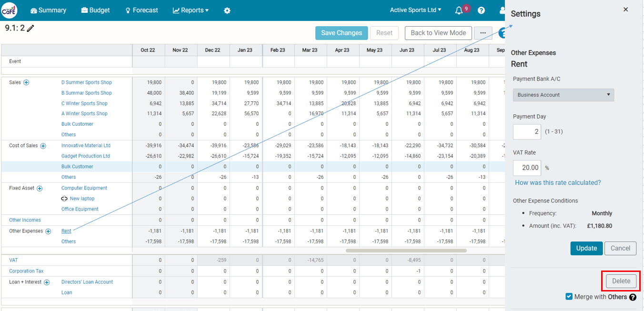This screenshot has height=311, width=644.
Task: Open the settings gear in navbar
Action: click(x=227, y=10)
